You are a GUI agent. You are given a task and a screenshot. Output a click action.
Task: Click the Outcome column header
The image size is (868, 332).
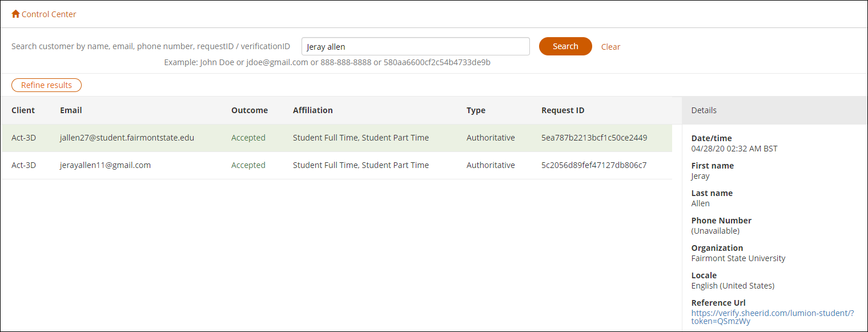click(x=249, y=110)
